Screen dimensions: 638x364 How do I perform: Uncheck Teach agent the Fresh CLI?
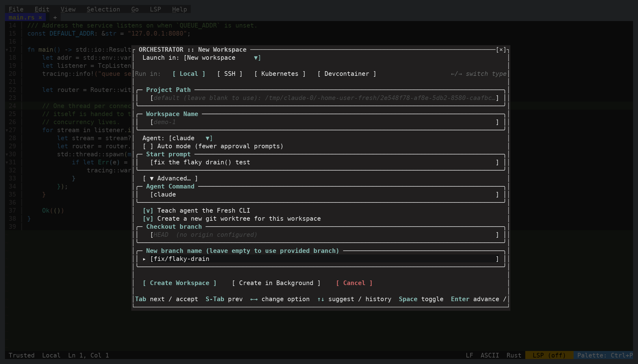point(148,210)
